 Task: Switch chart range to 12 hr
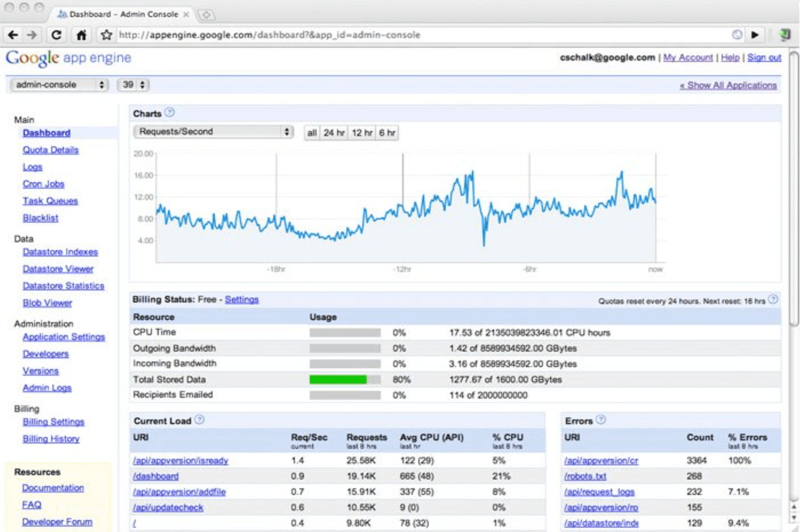pyautogui.click(x=362, y=133)
